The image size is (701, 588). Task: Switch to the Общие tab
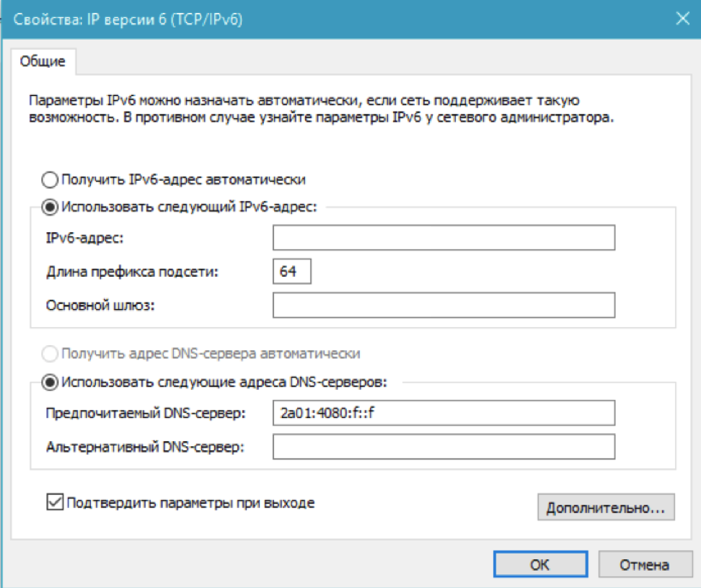click(43, 61)
